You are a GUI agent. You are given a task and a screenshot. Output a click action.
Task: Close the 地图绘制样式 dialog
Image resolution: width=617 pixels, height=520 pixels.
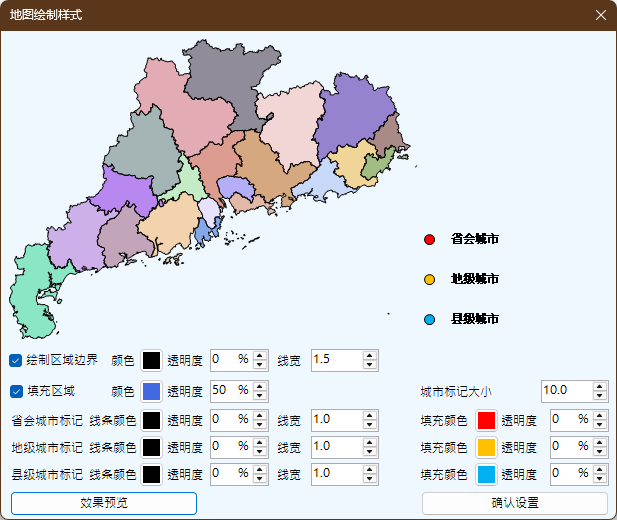(x=600, y=15)
